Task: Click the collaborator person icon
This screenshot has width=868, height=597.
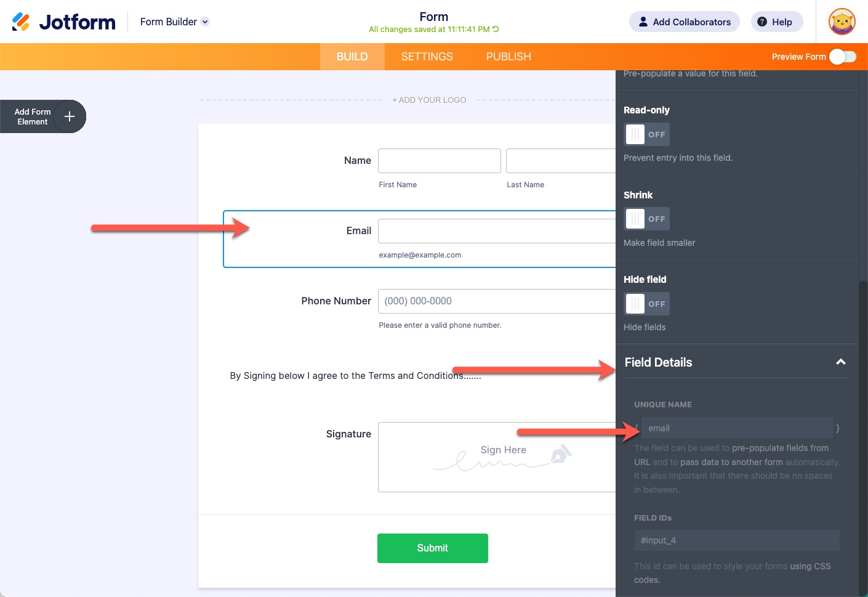Action: [643, 22]
